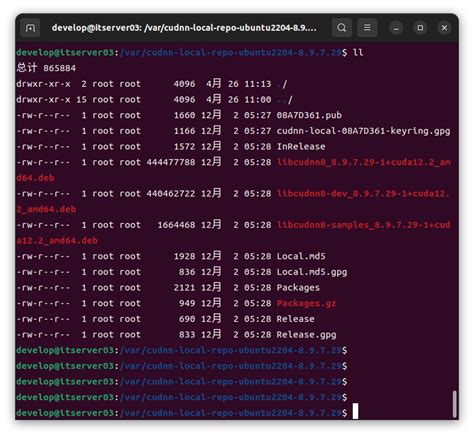Screen dimensions: 474x437
Task: Close the terminal window
Action: point(444,28)
